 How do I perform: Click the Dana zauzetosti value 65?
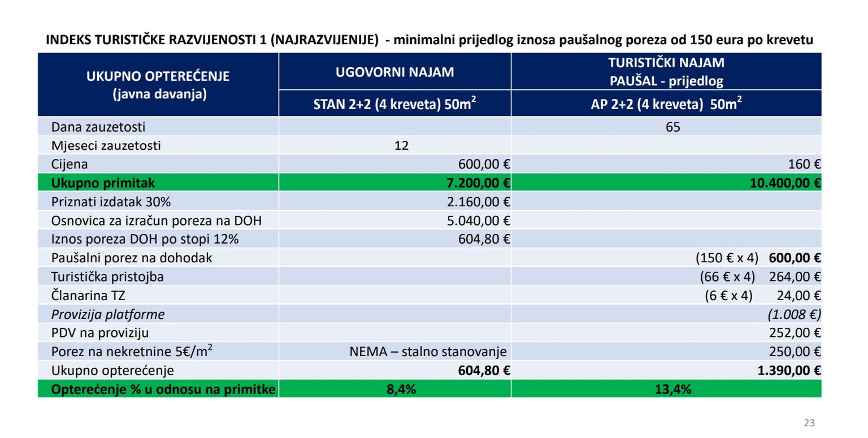pyautogui.click(x=672, y=127)
